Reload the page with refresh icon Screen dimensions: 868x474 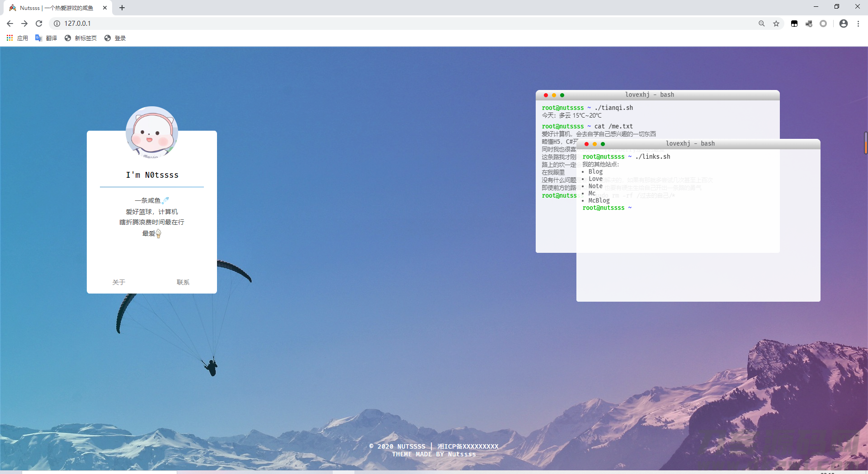click(39, 24)
